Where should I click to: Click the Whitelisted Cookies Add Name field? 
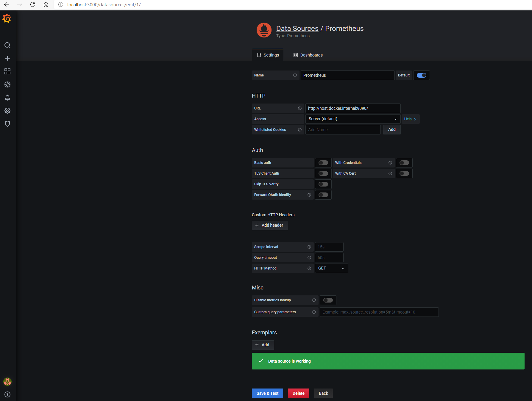click(343, 130)
